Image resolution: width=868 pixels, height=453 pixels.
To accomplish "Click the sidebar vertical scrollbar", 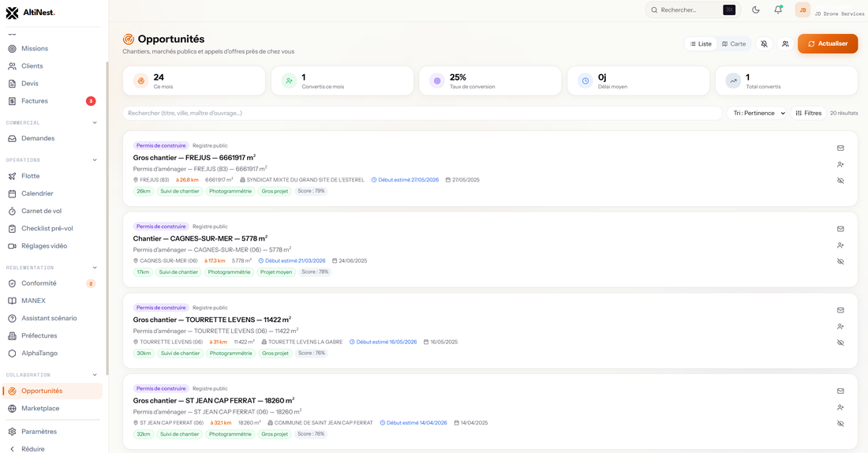I will (107, 219).
